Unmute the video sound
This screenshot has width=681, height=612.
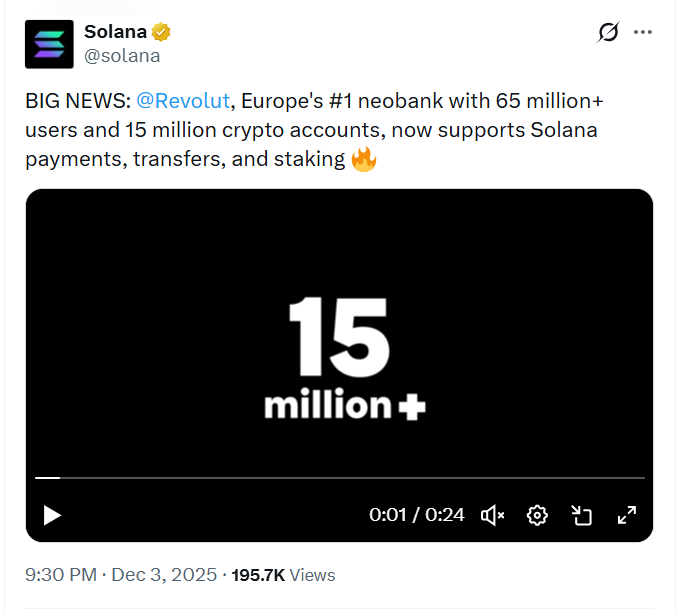(x=493, y=515)
